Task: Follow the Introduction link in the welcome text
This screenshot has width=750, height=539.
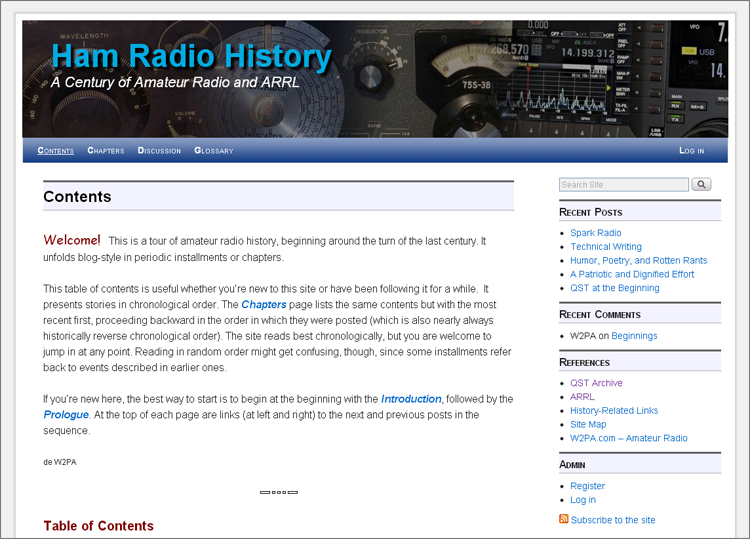Action: tap(412, 399)
